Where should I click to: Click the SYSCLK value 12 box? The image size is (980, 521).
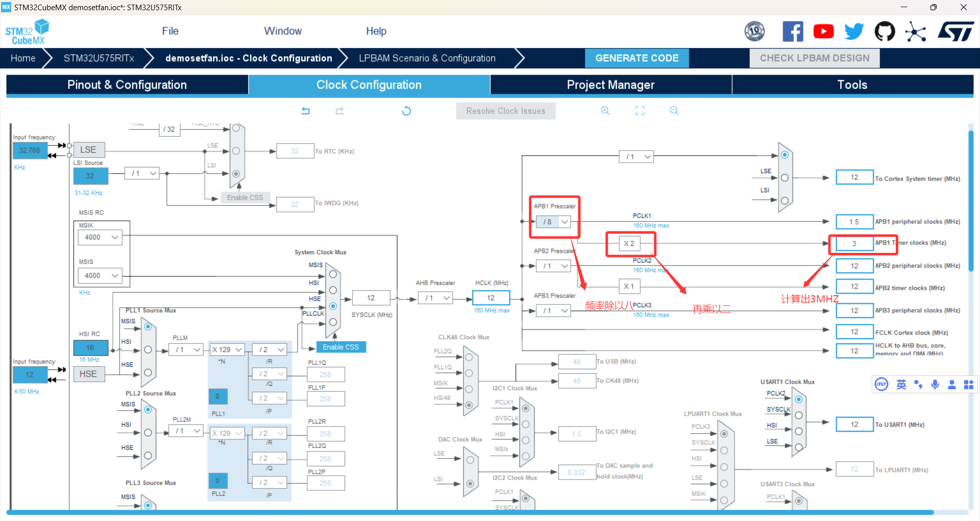(x=371, y=298)
